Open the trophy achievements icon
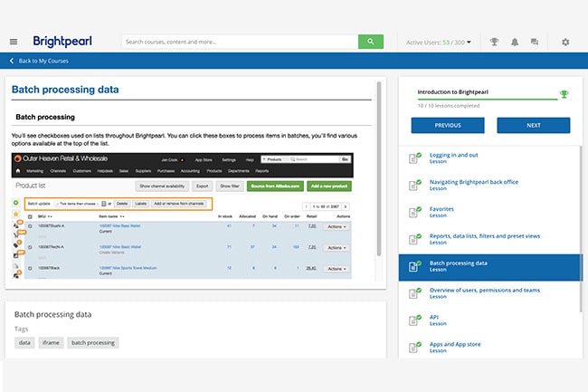 494,42
